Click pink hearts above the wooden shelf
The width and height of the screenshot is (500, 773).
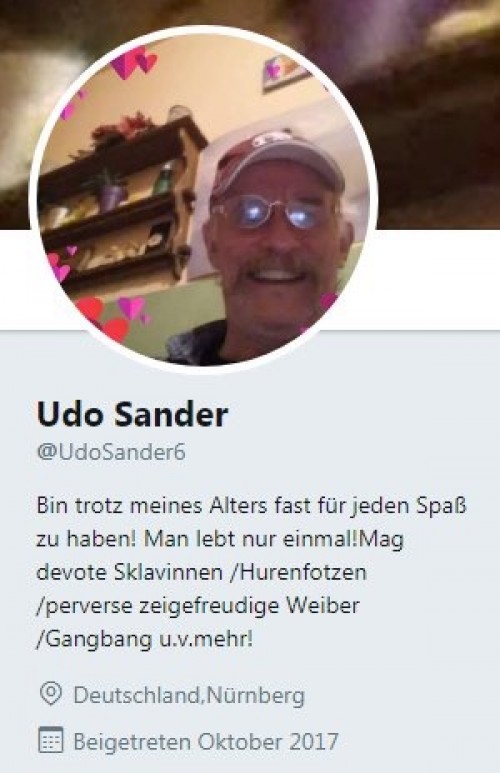134,61
